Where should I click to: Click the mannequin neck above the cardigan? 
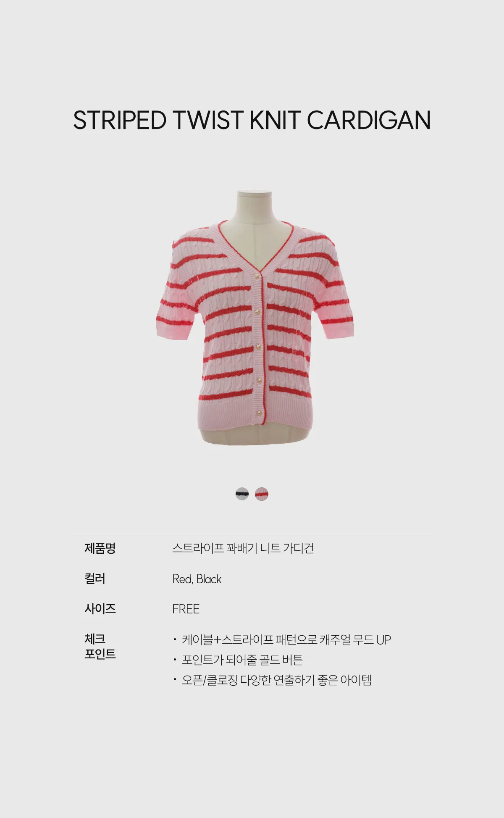click(255, 206)
